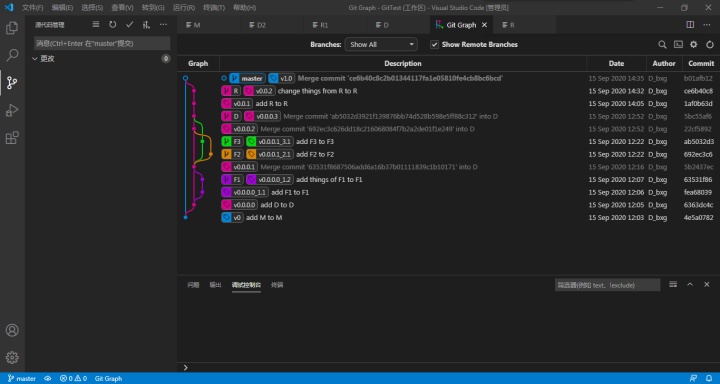This screenshot has width=720, height=384.
Task: Click the F3 branch label
Action: click(x=232, y=141)
